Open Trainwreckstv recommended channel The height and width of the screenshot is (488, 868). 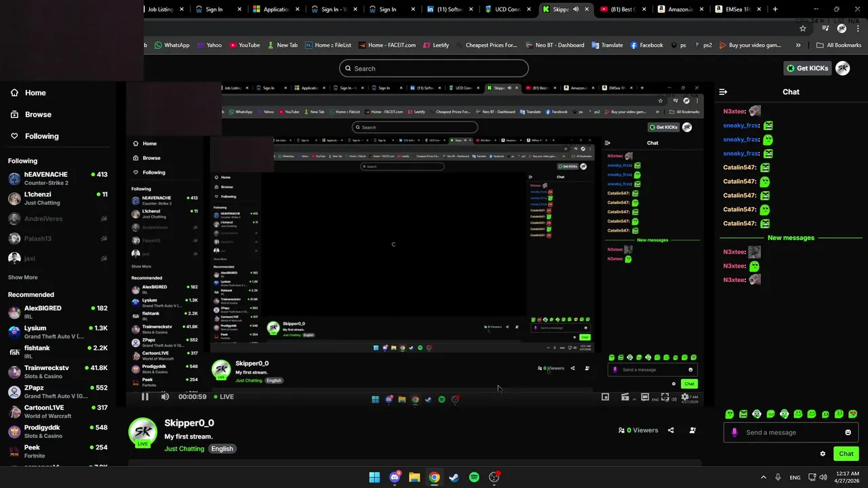pyautogui.click(x=58, y=372)
